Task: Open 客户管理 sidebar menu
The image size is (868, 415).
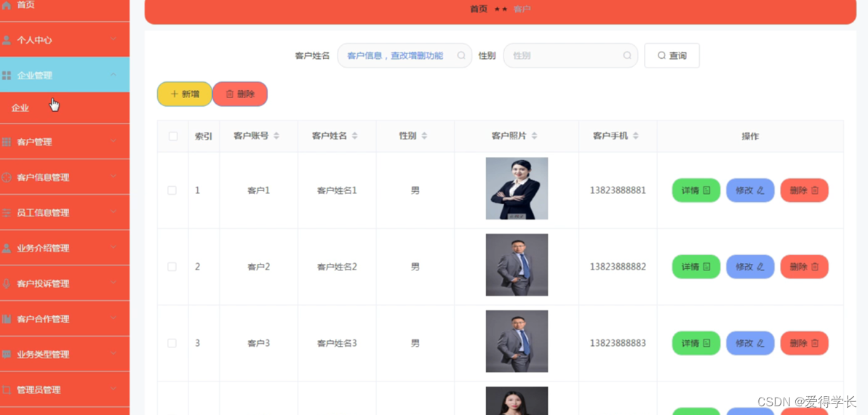Action: coord(65,142)
